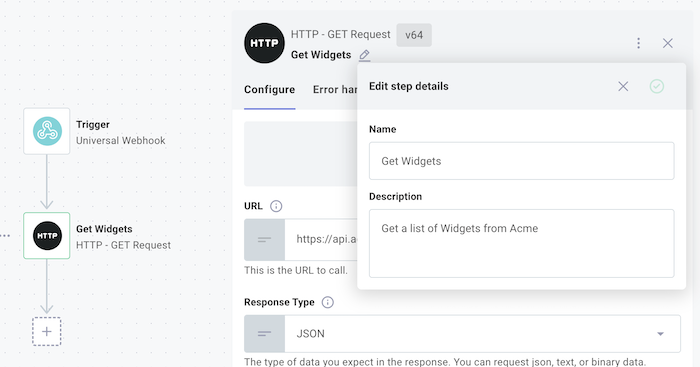Open the three-dot more options menu
700x367 pixels.
click(638, 43)
